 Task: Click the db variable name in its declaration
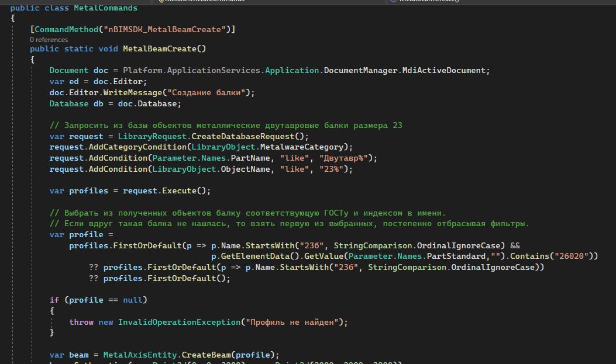[x=98, y=103]
